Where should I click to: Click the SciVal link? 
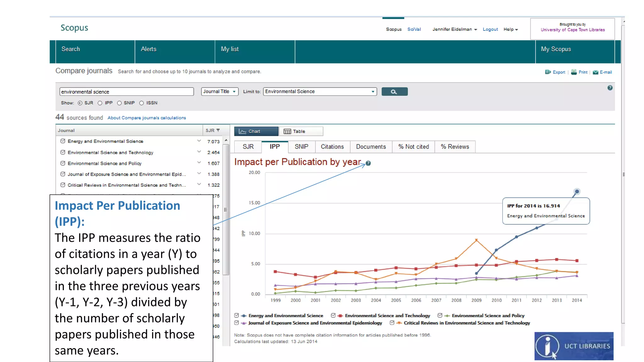tap(414, 29)
